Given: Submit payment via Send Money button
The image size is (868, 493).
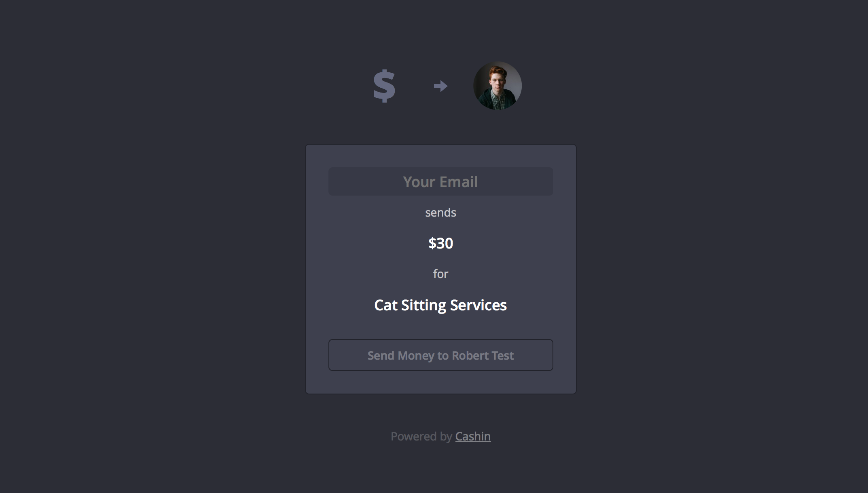Looking at the screenshot, I should click(440, 355).
